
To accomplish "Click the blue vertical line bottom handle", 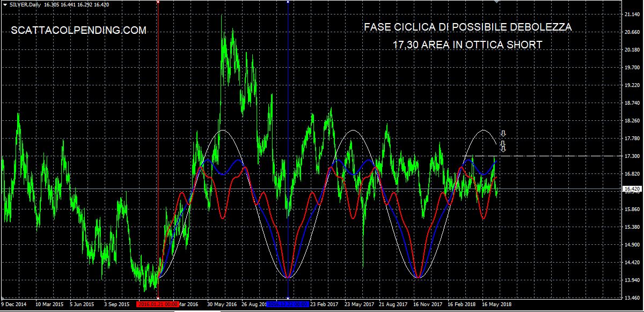I will [x=288, y=298].
